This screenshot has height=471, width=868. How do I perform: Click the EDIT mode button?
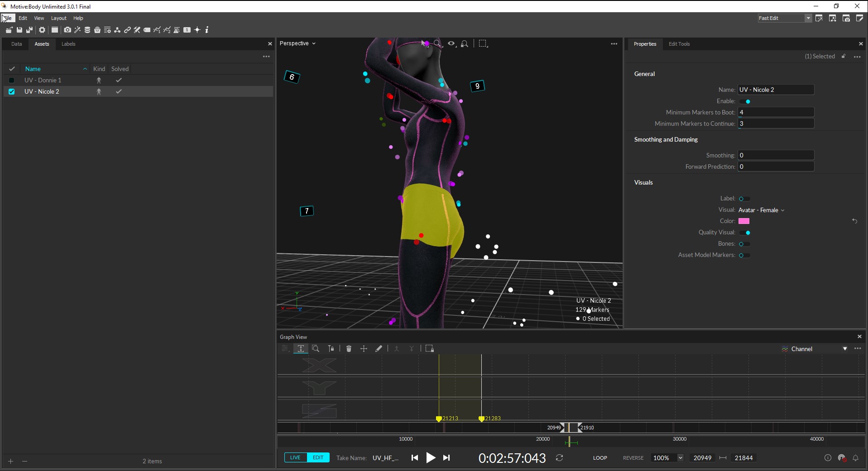[318, 457]
